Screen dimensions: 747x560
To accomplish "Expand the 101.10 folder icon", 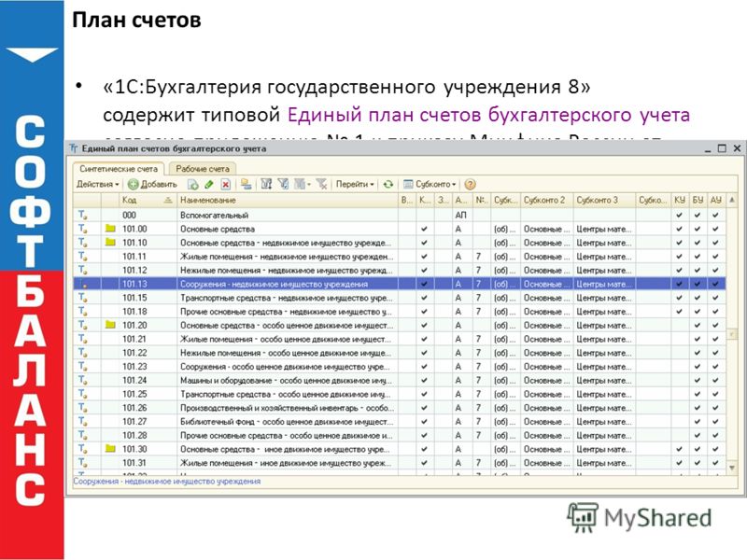I will (110, 243).
